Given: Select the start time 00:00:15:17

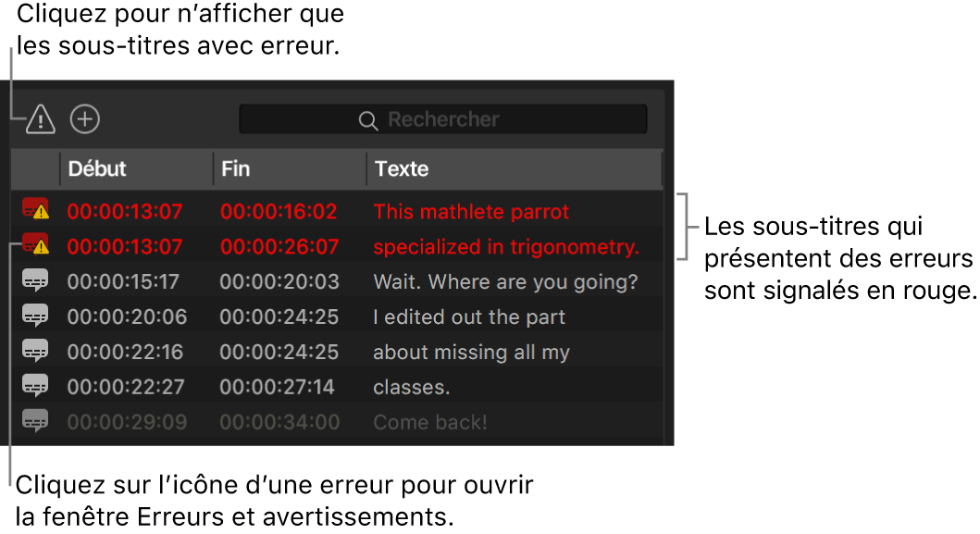Looking at the screenshot, I should [125, 281].
